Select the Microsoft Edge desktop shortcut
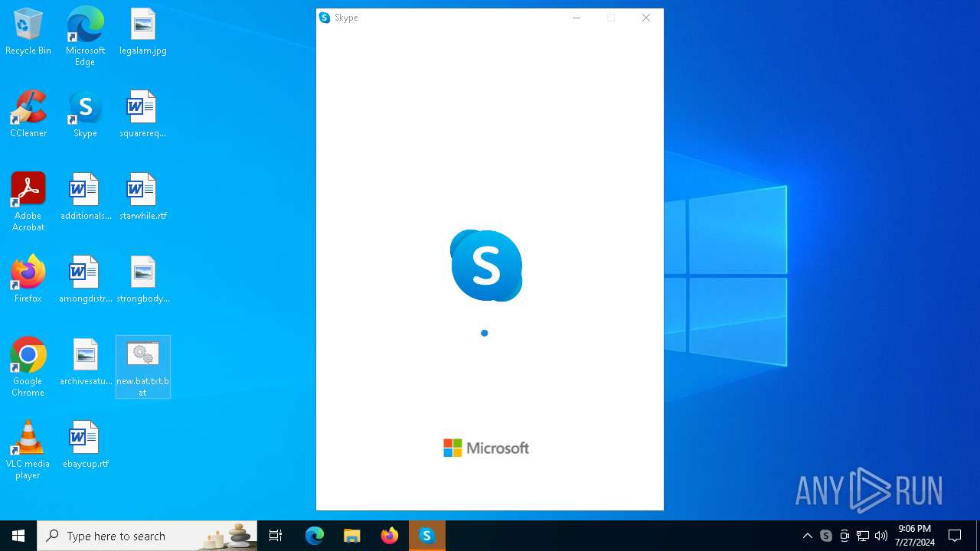 [85, 36]
